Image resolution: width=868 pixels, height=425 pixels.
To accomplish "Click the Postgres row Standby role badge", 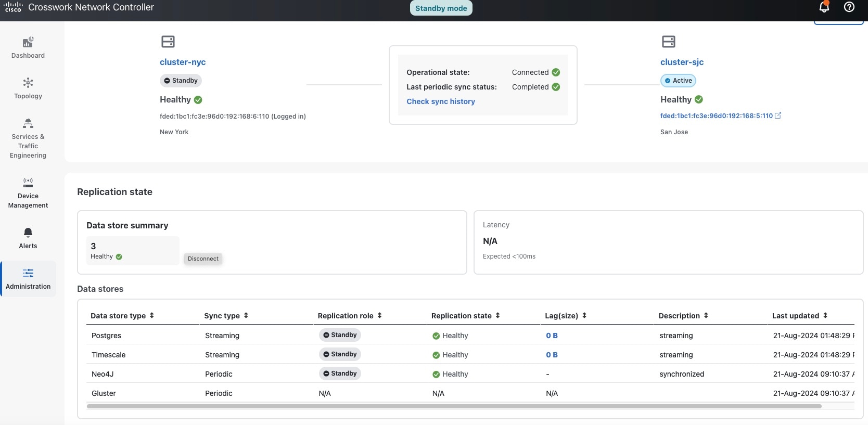I will (x=340, y=335).
